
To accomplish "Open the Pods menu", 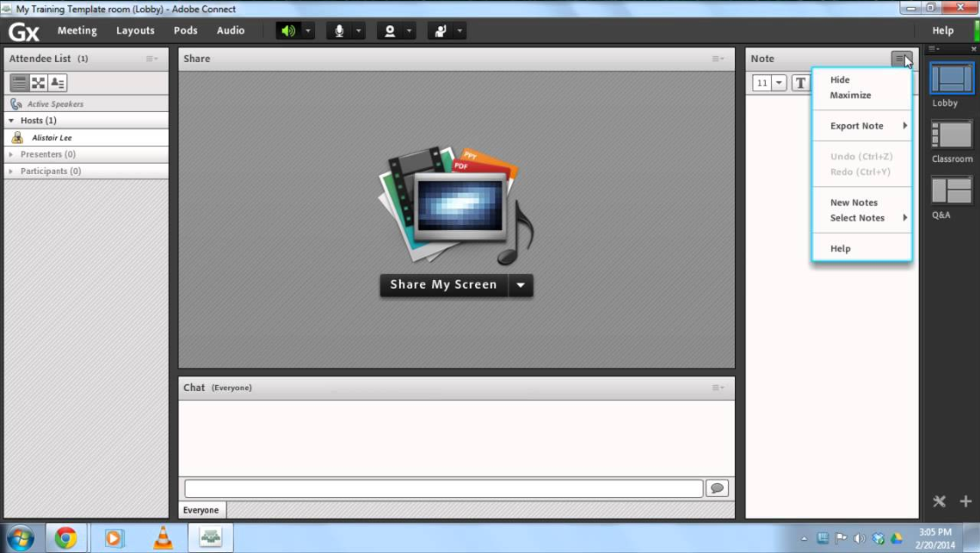I will [185, 31].
